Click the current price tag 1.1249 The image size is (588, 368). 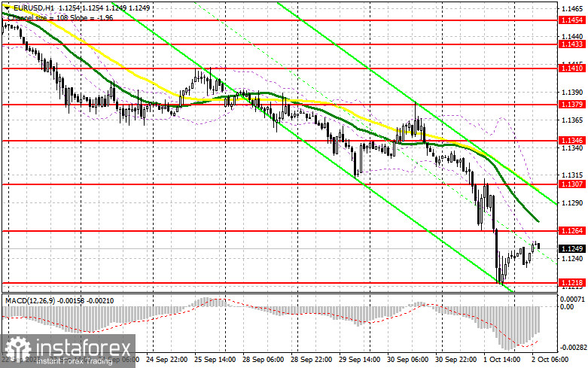coord(571,249)
